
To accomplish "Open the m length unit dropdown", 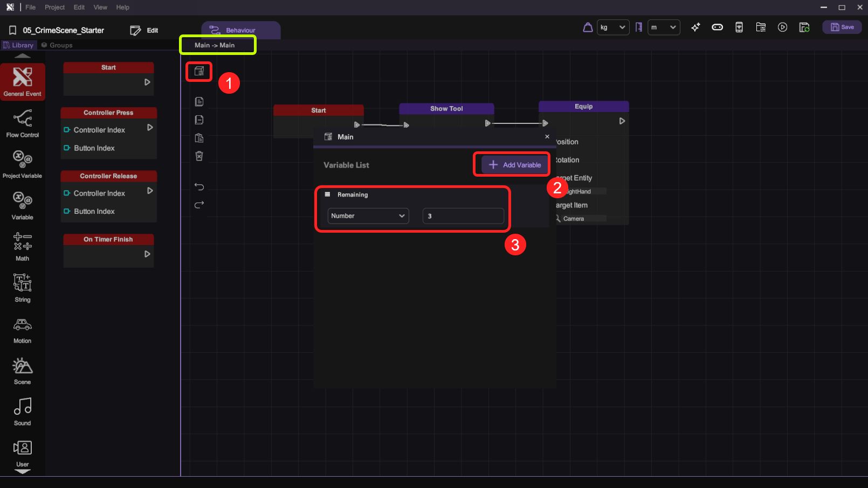I will pyautogui.click(x=663, y=27).
